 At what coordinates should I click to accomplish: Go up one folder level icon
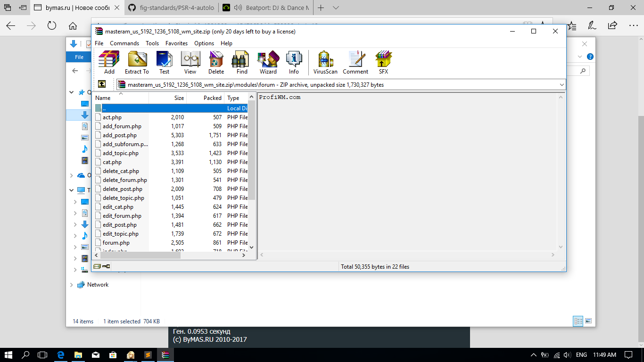(x=102, y=84)
